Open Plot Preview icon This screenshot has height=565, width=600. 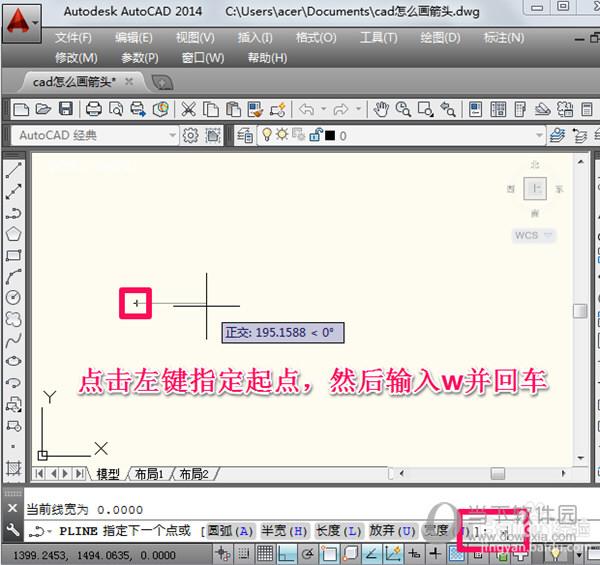pyautogui.click(x=116, y=109)
